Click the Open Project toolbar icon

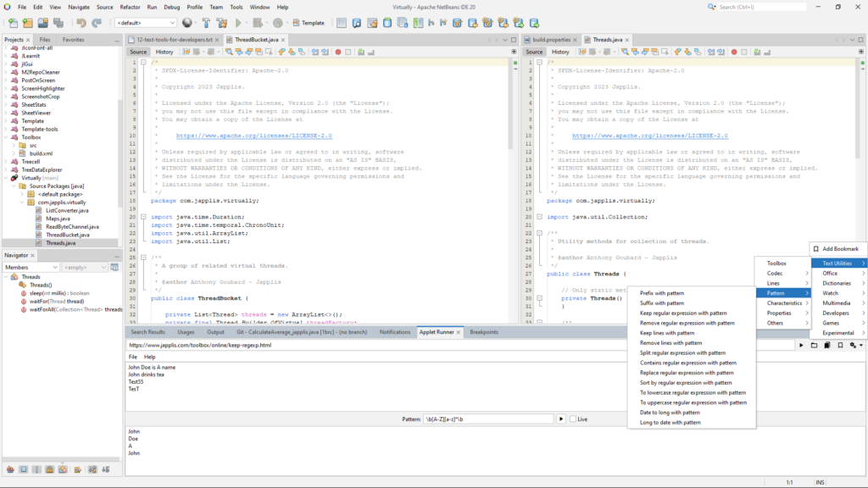(x=42, y=23)
